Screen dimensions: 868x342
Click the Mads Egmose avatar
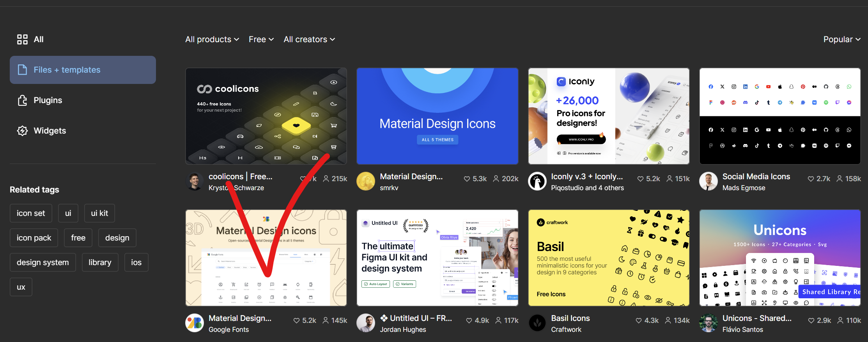(x=709, y=182)
